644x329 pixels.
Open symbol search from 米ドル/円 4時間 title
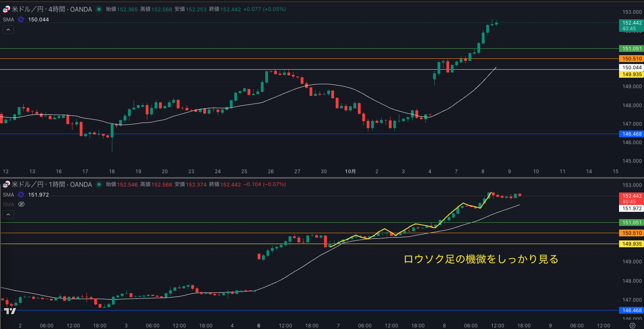[52, 9]
